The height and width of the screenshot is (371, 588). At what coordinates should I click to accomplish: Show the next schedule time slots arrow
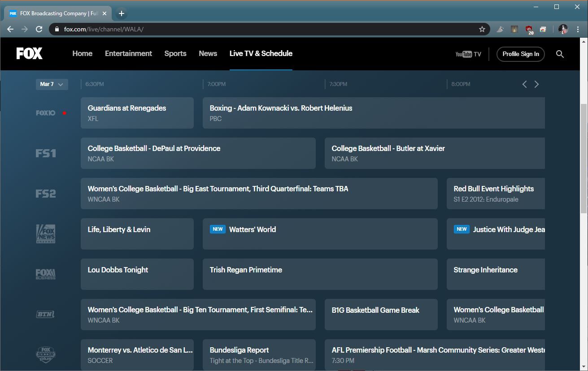click(x=536, y=84)
